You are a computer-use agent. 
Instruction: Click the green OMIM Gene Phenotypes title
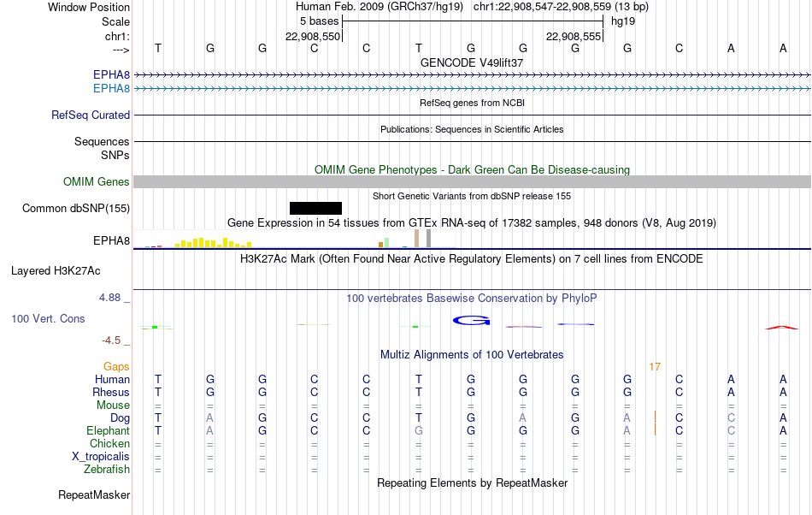[x=472, y=170]
